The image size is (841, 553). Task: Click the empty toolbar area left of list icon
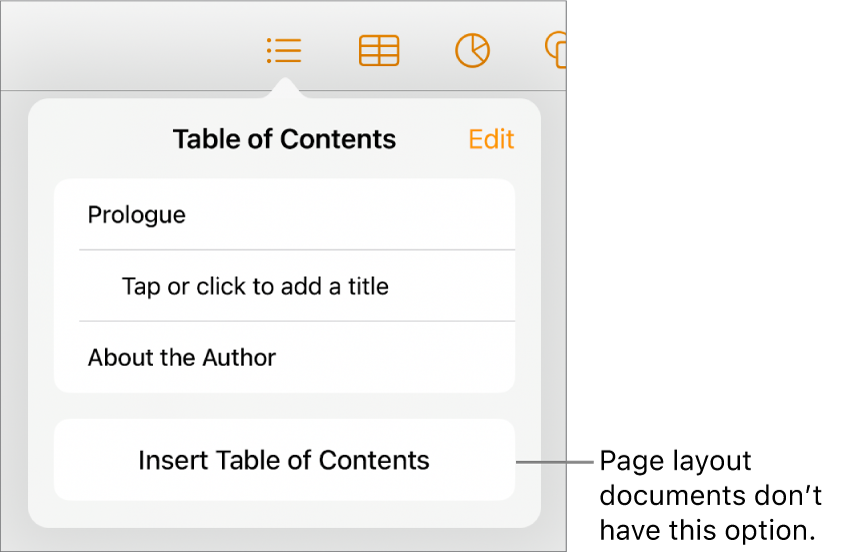(x=130, y=50)
